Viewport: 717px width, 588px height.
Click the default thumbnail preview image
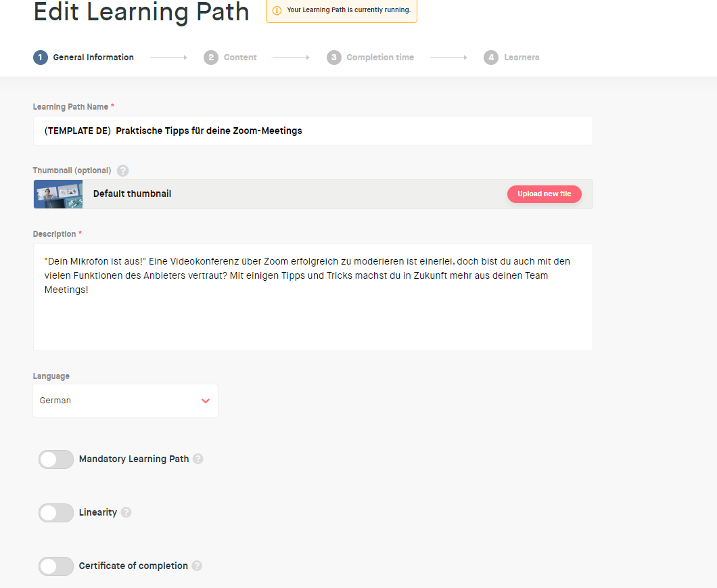click(x=58, y=194)
